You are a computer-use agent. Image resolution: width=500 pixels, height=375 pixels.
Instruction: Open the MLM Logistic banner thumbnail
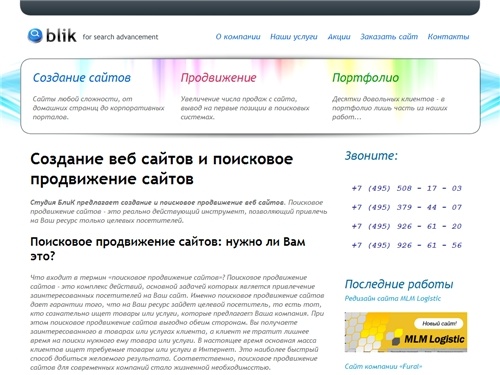406,332
